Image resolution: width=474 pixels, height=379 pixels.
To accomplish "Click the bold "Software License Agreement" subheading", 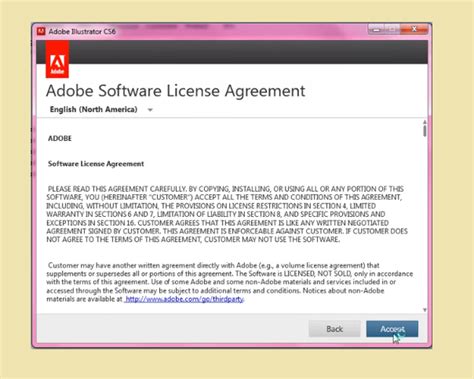I will point(96,164).
